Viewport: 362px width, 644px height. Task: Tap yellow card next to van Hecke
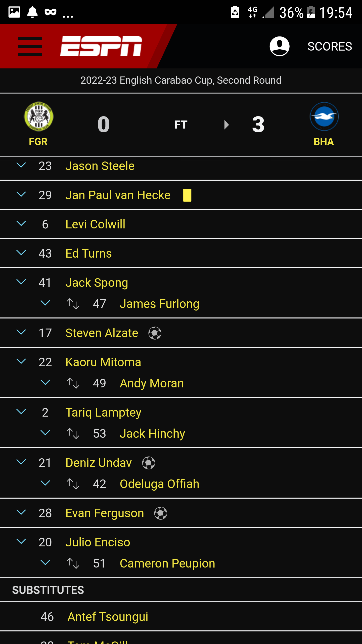point(187,195)
